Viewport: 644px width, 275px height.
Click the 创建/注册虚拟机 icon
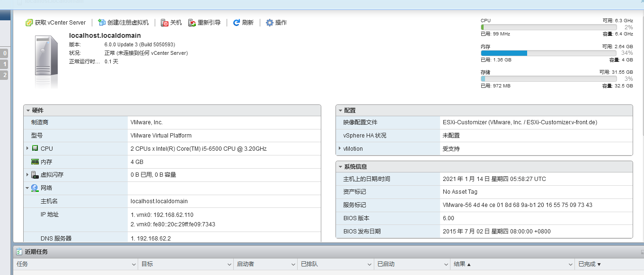click(x=102, y=23)
